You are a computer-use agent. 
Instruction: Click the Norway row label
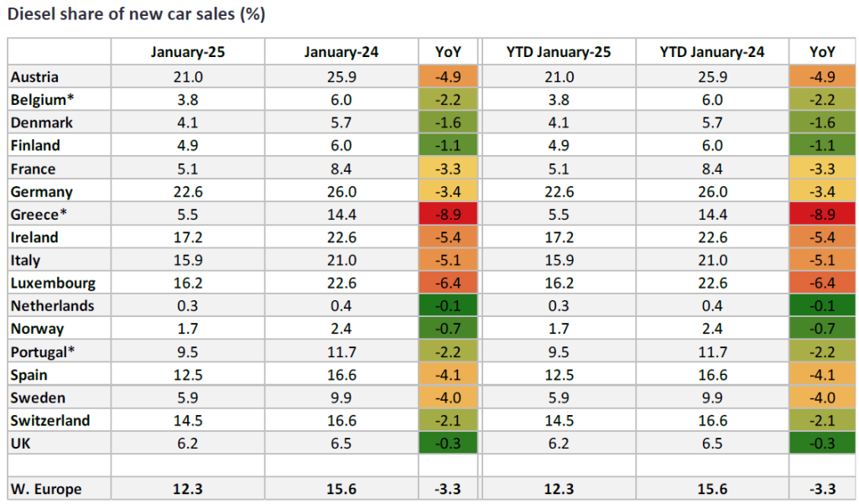point(38,330)
